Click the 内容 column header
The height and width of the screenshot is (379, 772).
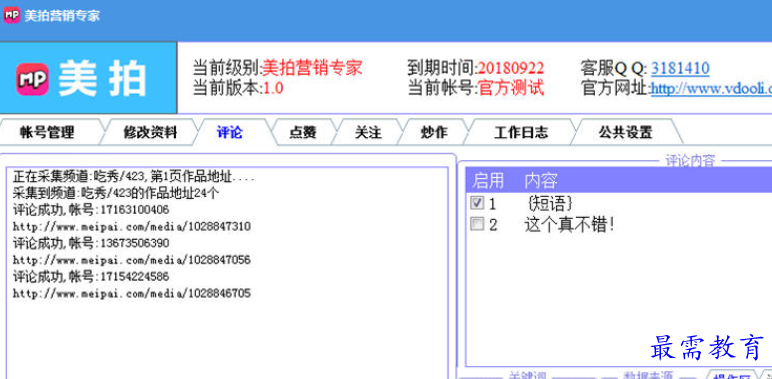(x=541, y=181)
